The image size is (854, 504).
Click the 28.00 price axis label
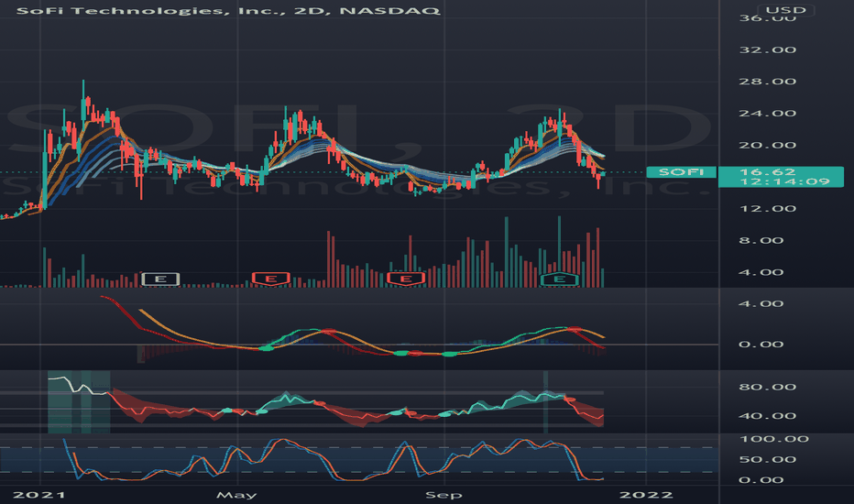[x=767, y=82]
